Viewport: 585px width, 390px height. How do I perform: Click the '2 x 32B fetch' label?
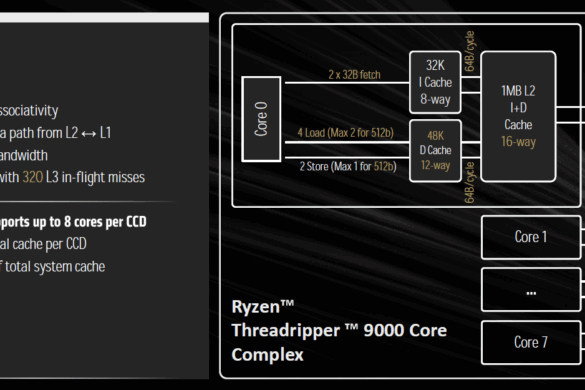click(x=354, y=75)
